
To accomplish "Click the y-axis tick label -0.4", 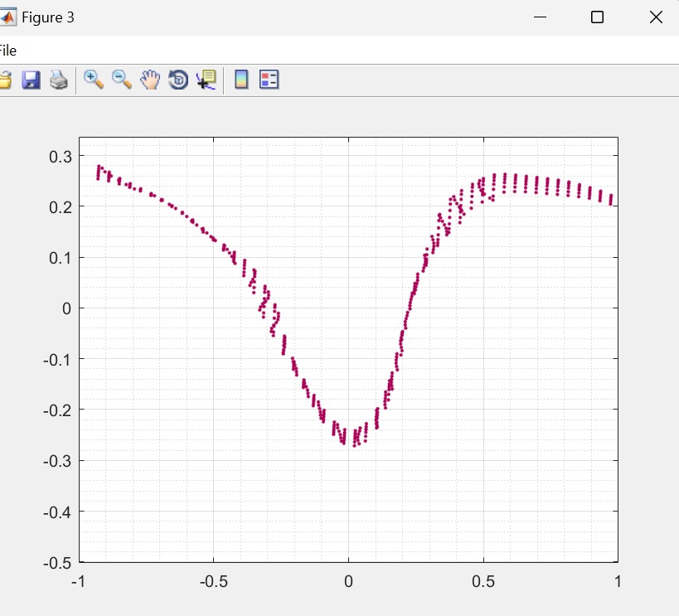I will click(x=57, y=512).
